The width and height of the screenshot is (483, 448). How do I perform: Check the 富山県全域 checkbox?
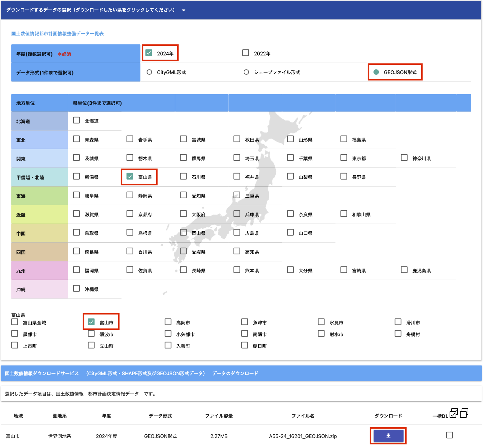[15, 322]
